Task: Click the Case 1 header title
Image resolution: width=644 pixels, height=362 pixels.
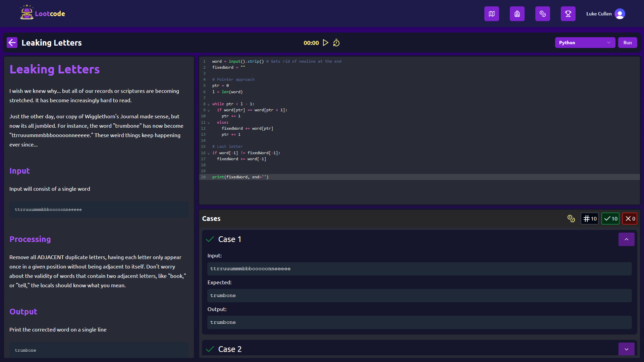Action: [230, 239]
